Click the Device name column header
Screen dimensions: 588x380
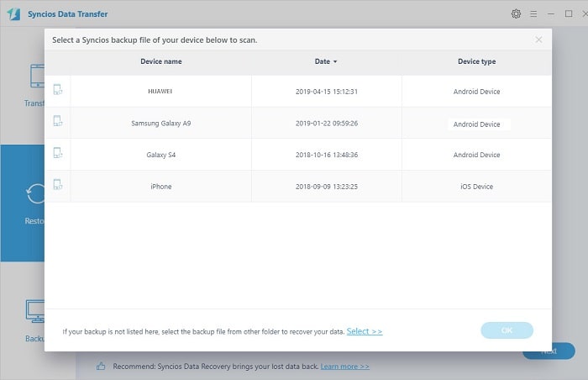point(161,61)
